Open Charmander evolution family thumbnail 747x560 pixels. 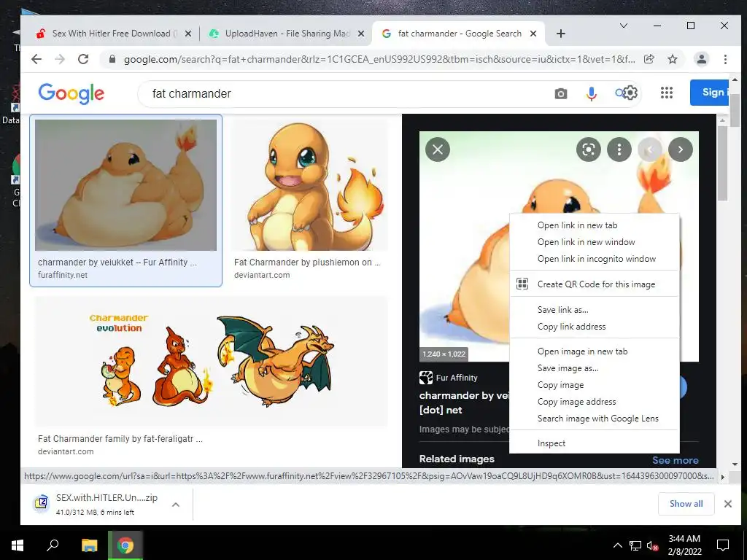(211, 361)
